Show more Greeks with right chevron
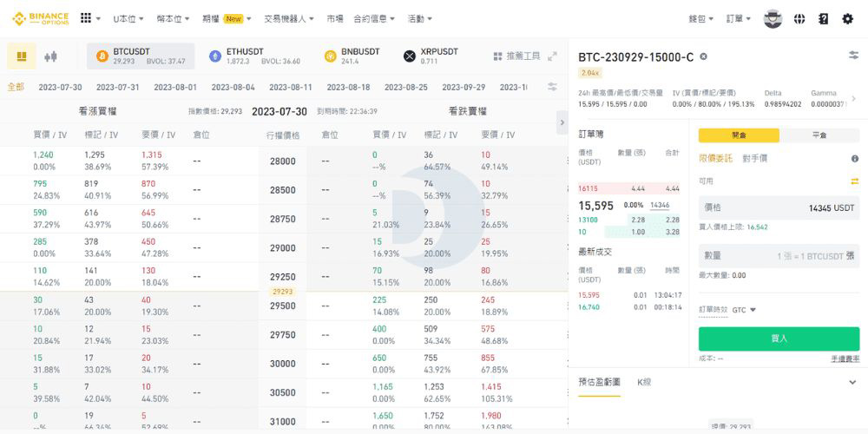Image resolution: width=868 pixels, height=434 pixels. (x=853, y=99)
